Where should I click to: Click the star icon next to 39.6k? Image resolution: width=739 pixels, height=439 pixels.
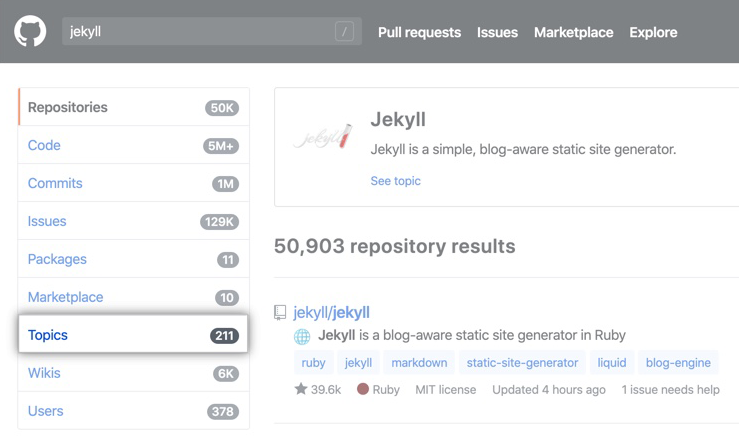tap(301, 389)
